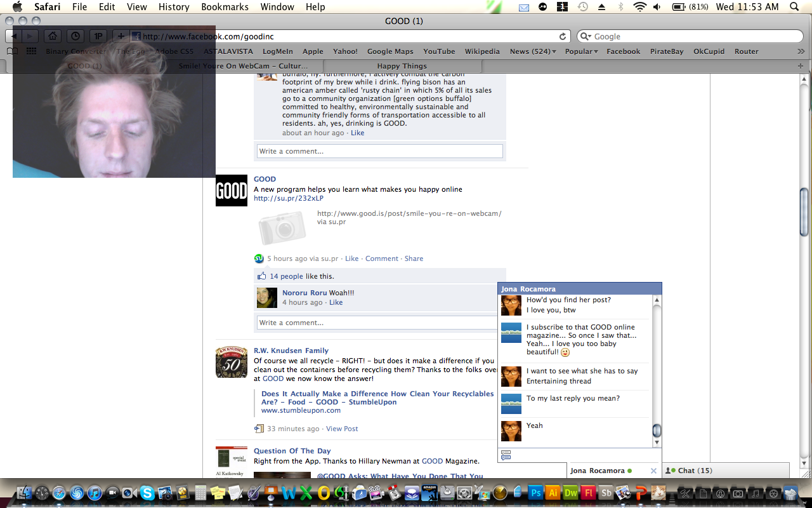Collapse the Jona Rocamora chat header
Image resolution: width=812 pixels, height=508 pixels.
tap(579, 289)
